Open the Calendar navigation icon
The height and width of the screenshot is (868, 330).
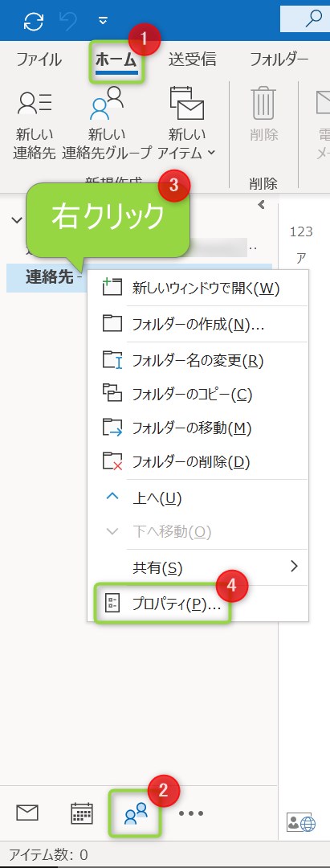(x=83, y=813)
